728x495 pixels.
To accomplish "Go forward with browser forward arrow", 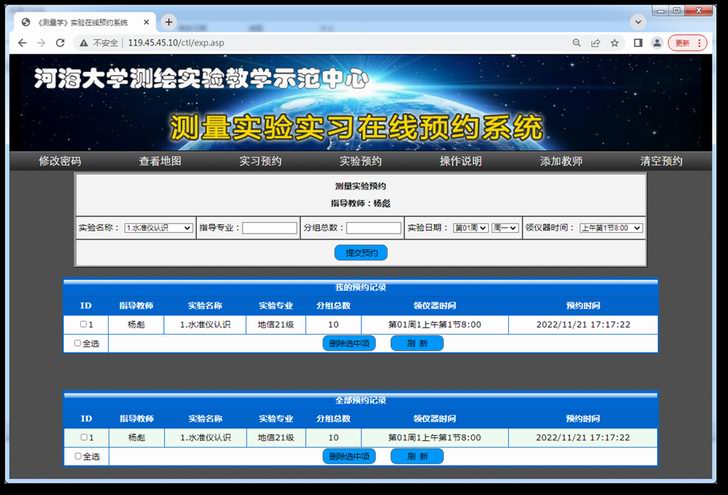I will [41, 43].
